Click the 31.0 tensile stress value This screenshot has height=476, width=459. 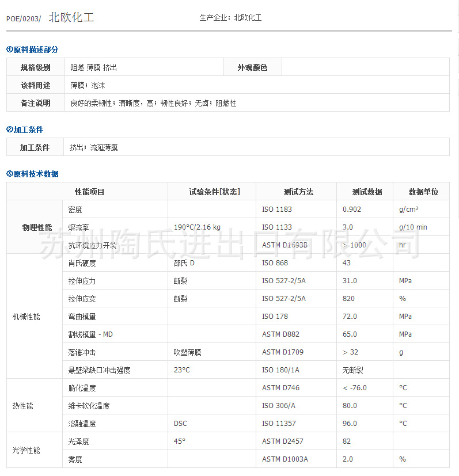350,281
